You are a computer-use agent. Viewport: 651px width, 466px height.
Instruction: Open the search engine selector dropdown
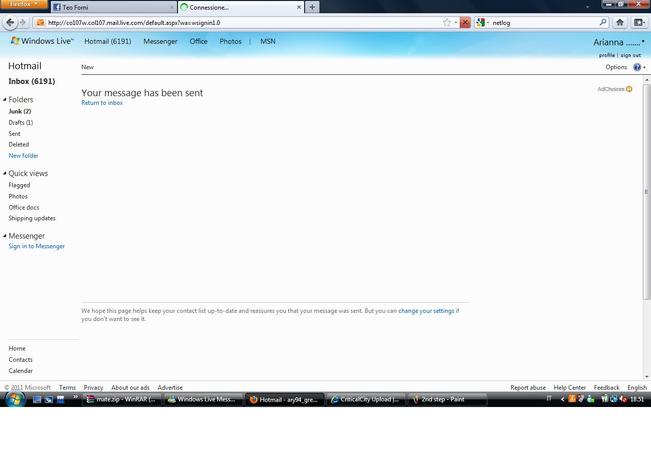pyautogui.click(x=482, y=22)
